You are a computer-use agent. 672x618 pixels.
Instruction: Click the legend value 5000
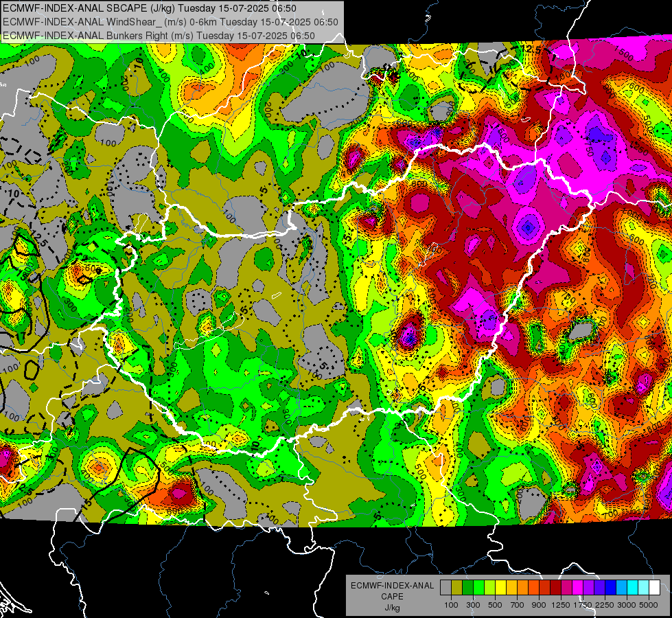(649, 605)
